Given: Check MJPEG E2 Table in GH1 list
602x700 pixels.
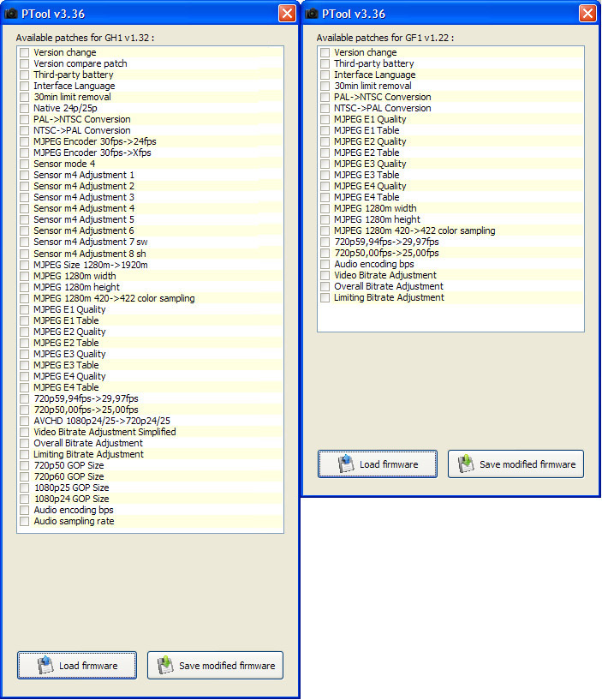Looking at the screenshot, I should point(25,344).
